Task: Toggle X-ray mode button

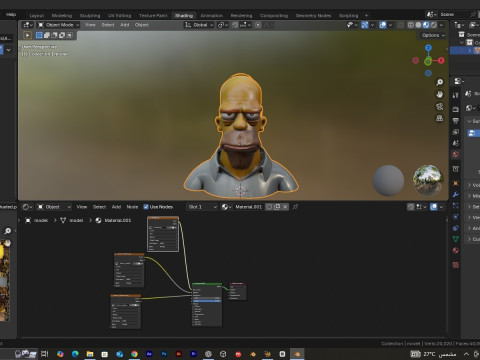Action: [401, 25]
